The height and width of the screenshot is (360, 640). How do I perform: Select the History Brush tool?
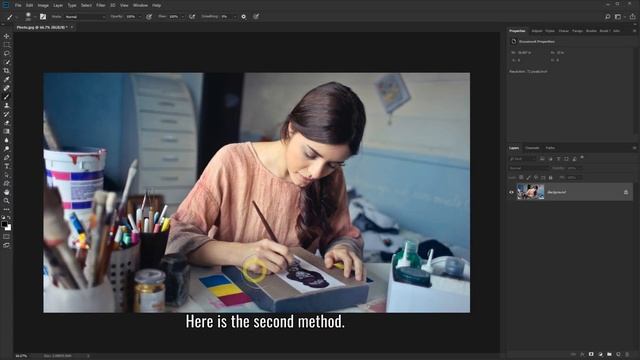click(7, 114)
